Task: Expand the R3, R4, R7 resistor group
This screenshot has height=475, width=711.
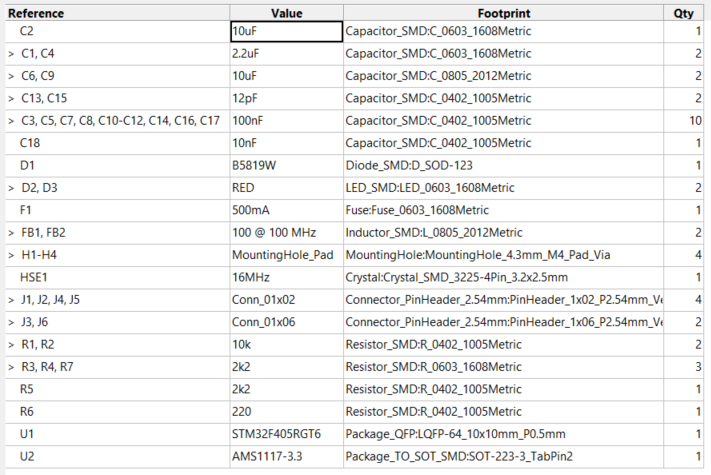Action: [x=10, y=367]
